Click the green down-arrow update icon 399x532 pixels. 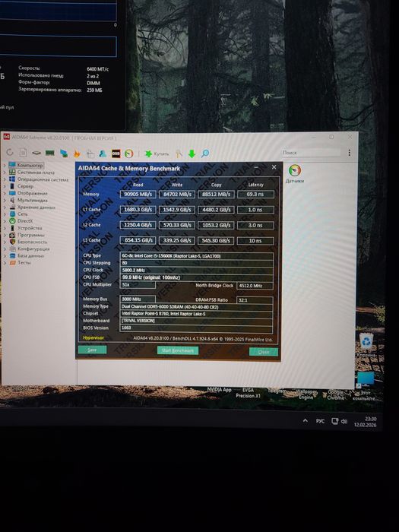[x=192, y=154]
